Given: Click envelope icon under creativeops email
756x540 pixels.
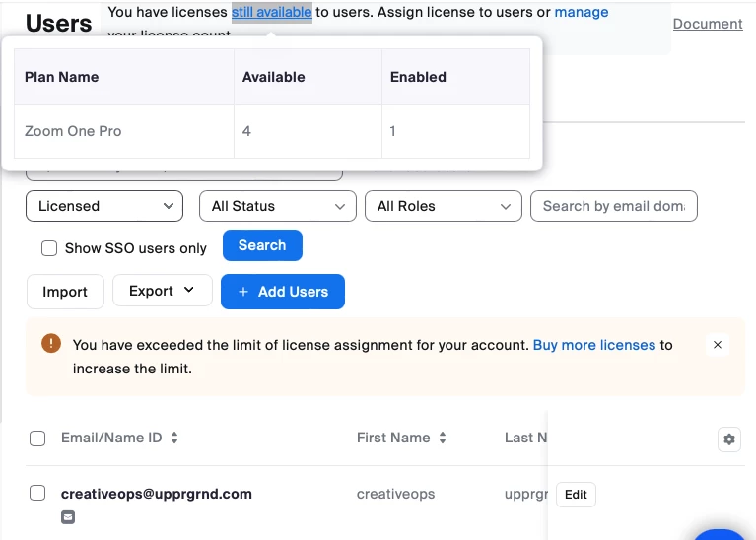Looking at the screenshot, I should click(68, 516).
